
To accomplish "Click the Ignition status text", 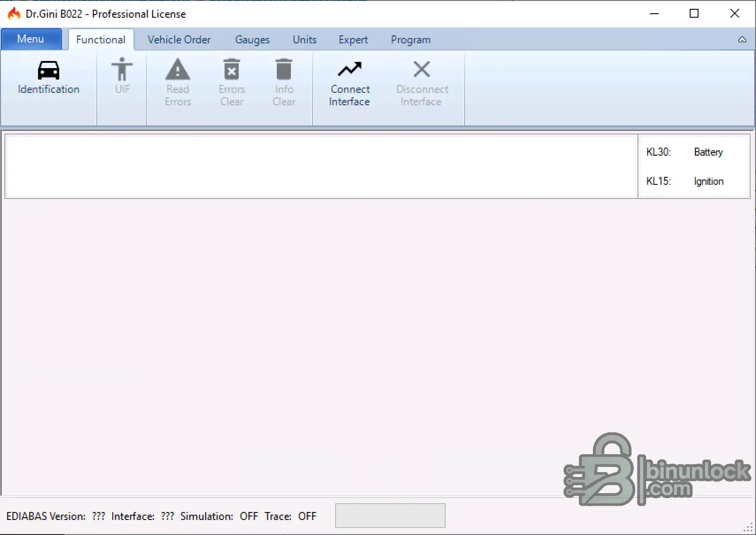I will point(709,181).
